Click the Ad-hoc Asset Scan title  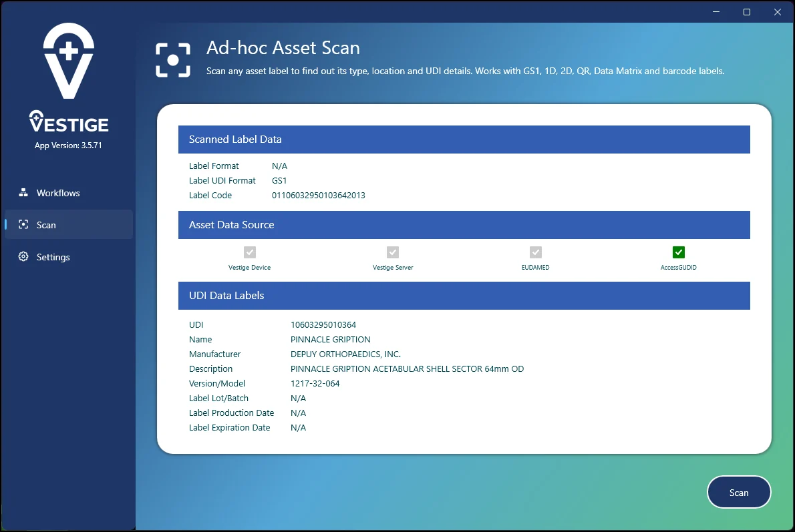(283, 47)
